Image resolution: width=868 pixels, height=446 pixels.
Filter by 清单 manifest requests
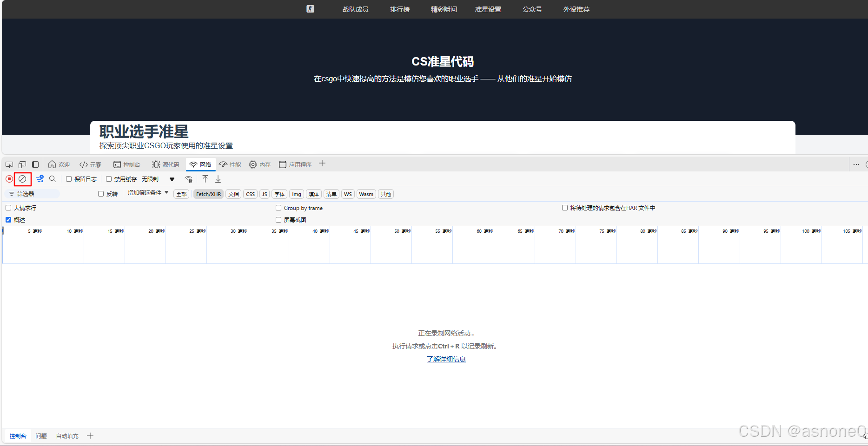pos(331,194)
